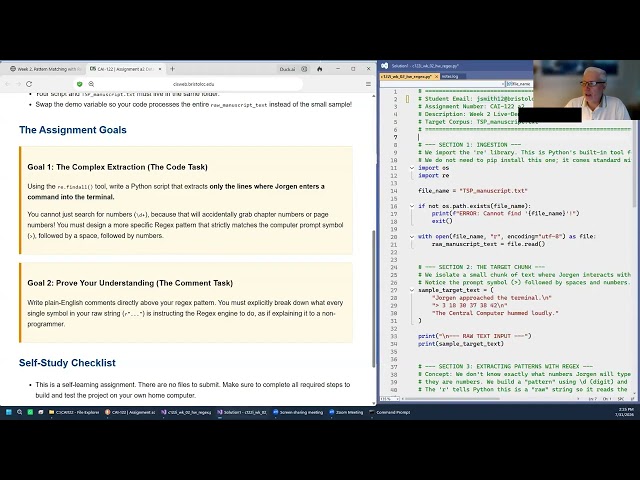
Task: Collapse the if not os.path.exists block
Action: 412,206
